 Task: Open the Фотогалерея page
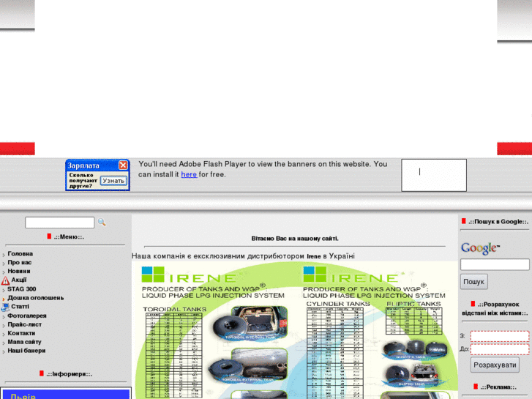[x=27, y=316]
